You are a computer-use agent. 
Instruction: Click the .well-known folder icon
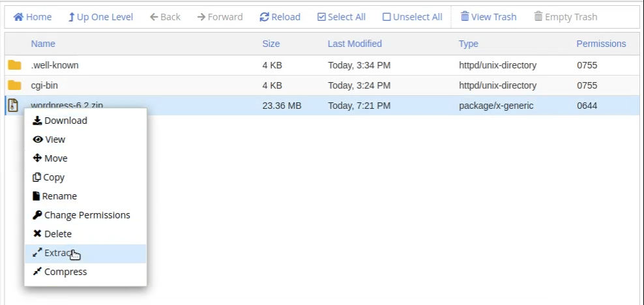[14, 65]
